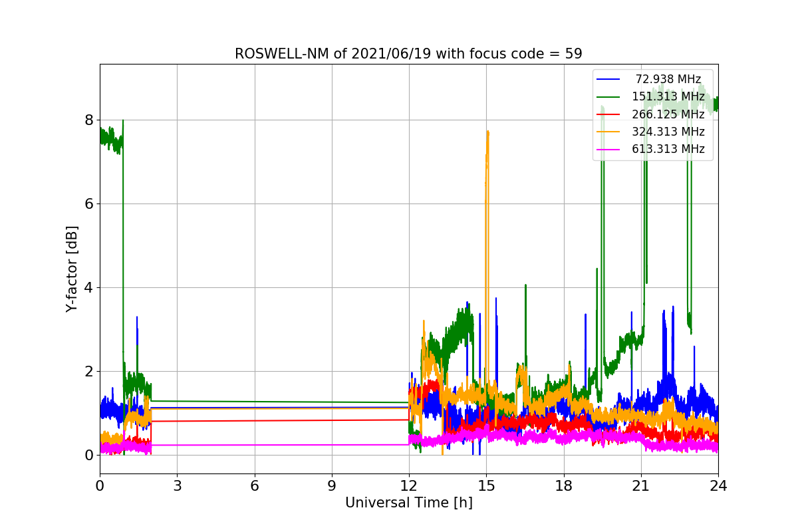Select the 324.313 MHz legend label

[668, 132]
